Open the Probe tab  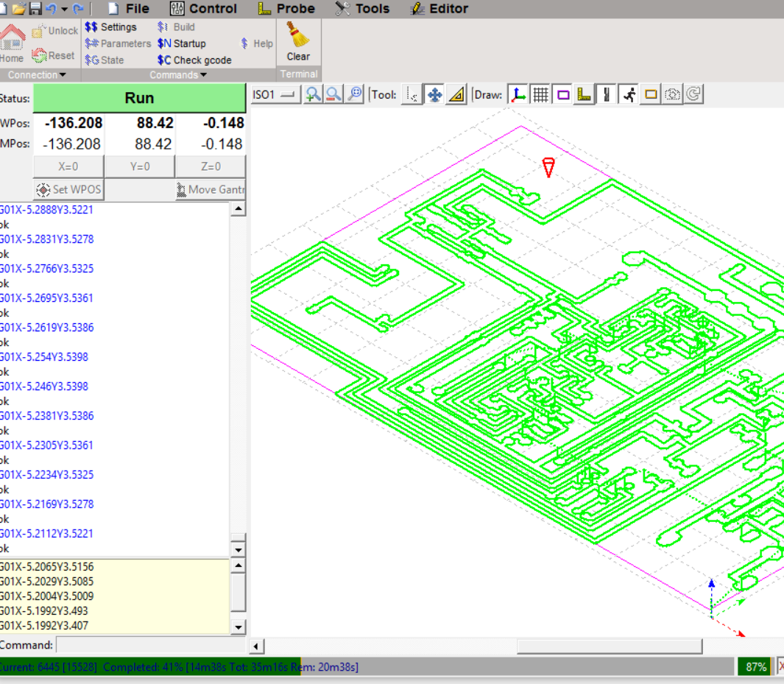coord(286,9)
